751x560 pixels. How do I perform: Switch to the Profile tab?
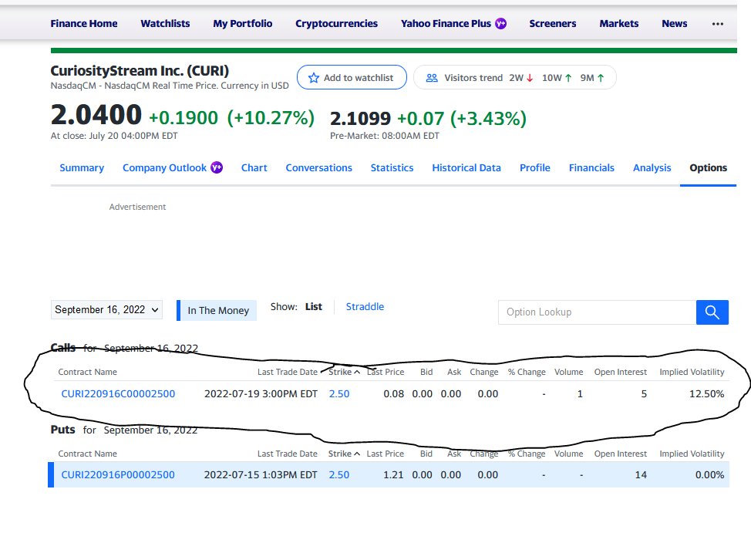pos(535,167)
